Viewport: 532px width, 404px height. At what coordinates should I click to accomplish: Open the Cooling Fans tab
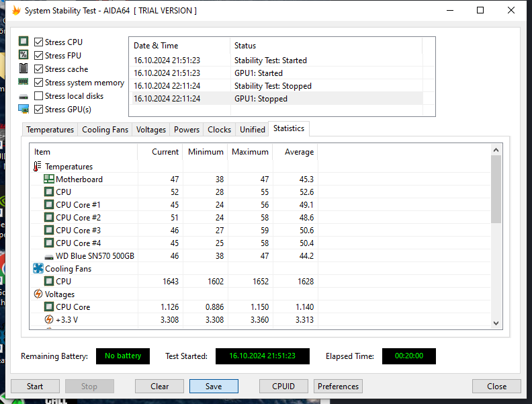point(105,130)
